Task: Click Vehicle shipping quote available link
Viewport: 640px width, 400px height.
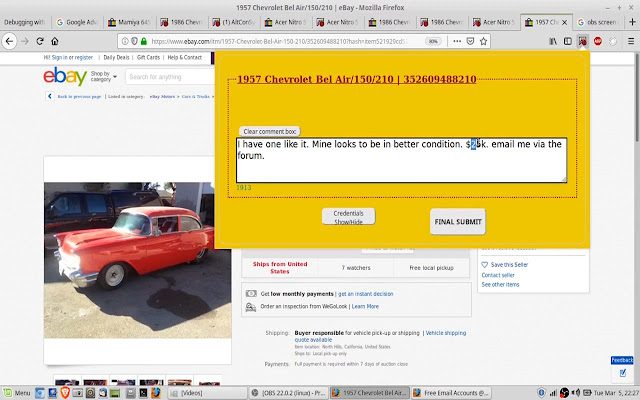Action: tap(380, 336)
